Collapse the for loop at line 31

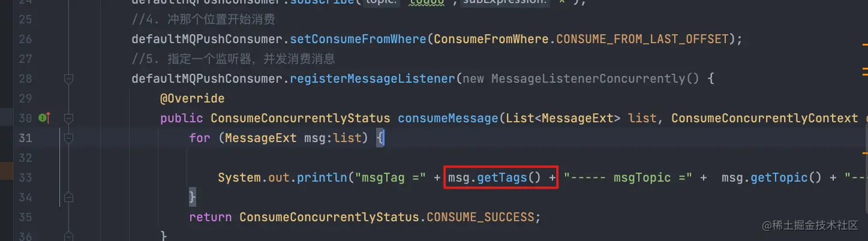click(x=68, y=138)
